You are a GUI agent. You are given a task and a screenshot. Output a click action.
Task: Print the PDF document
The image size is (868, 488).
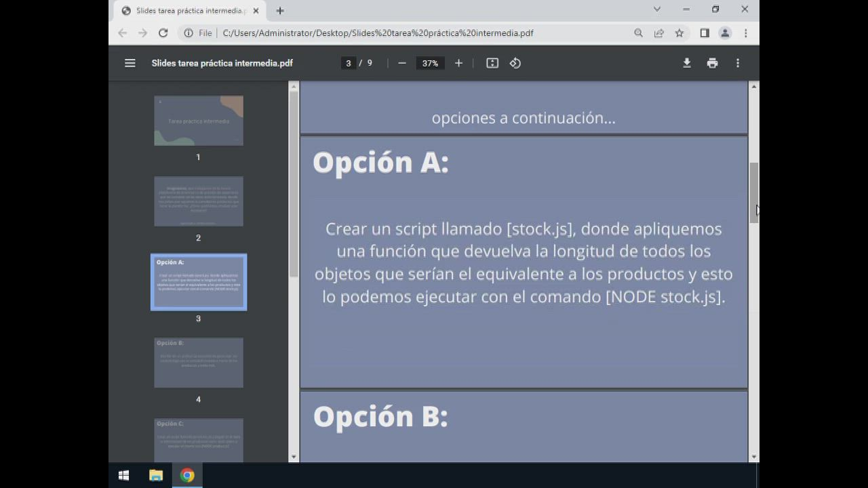pos(712,63)
